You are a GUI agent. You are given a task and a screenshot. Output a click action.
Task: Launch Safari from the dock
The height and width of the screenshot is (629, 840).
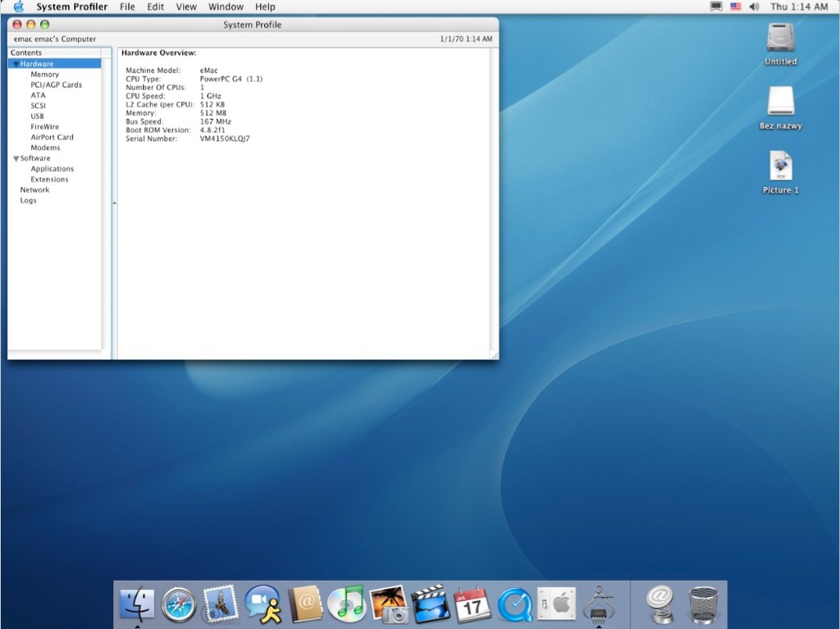tap(179, 604)
